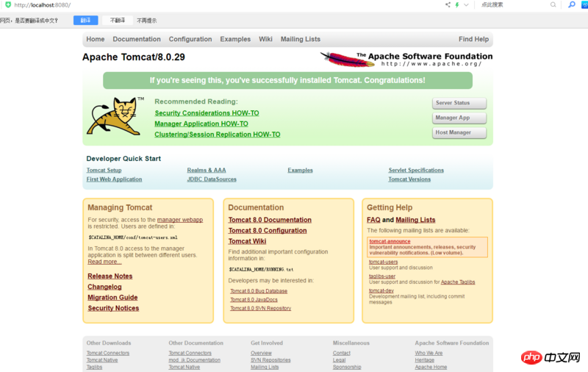Open Tomcat 8.0 Bug Database link
The image size is (588, 372).
point(259,291)
